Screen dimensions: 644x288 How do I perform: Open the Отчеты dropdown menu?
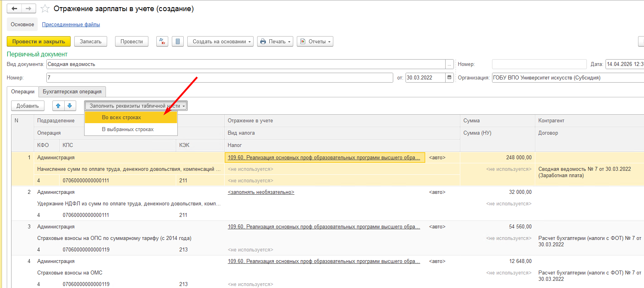click(x=315, y=41)
